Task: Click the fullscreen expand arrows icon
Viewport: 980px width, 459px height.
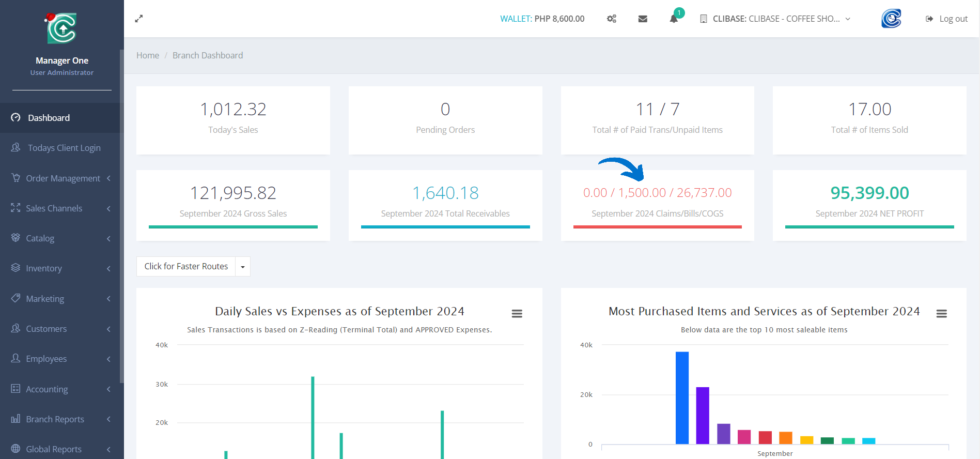Action: (139, 19)
